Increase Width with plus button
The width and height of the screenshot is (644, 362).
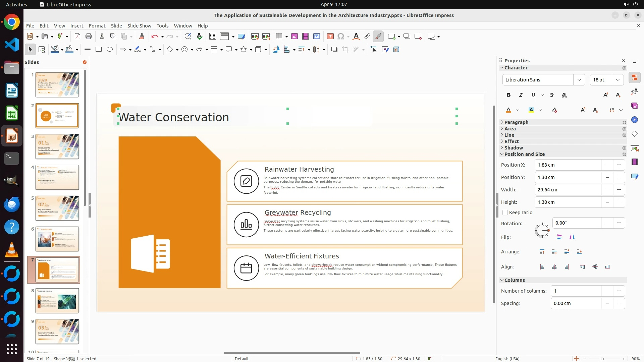click(619, 190)
